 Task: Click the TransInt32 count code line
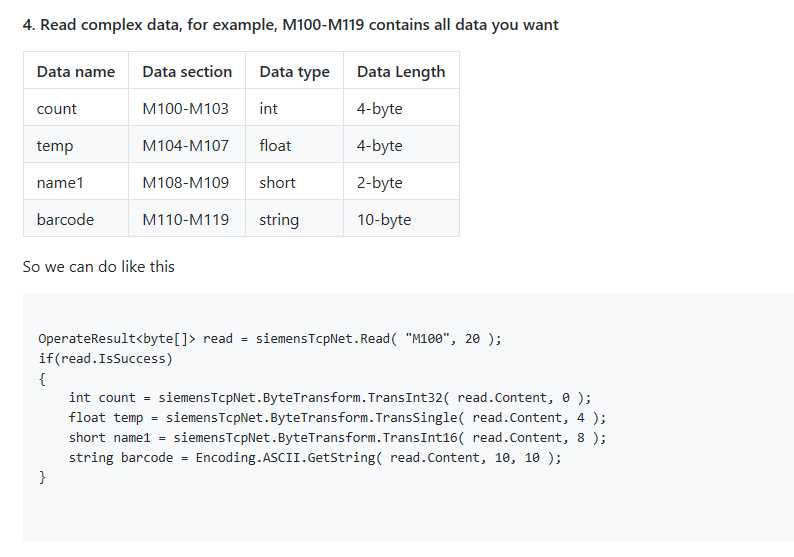[x=330, y=397]
